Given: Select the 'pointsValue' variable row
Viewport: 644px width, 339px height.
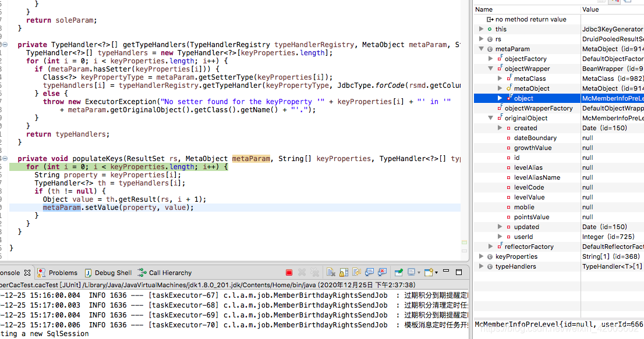Looking at the screenshot, I should click(x=558, y=217).
